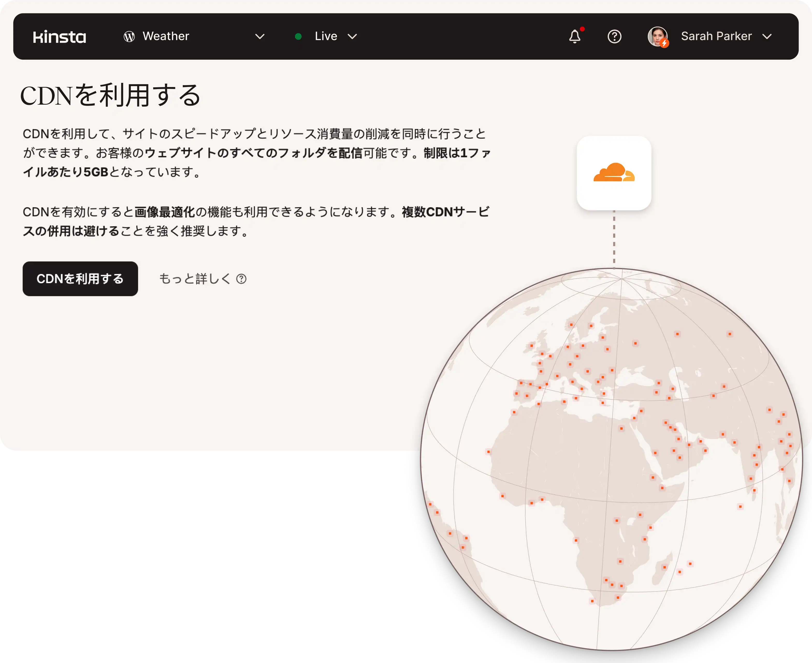Select the Weather site name
This screenshot has width=812, height=663.
coord(166,36)
